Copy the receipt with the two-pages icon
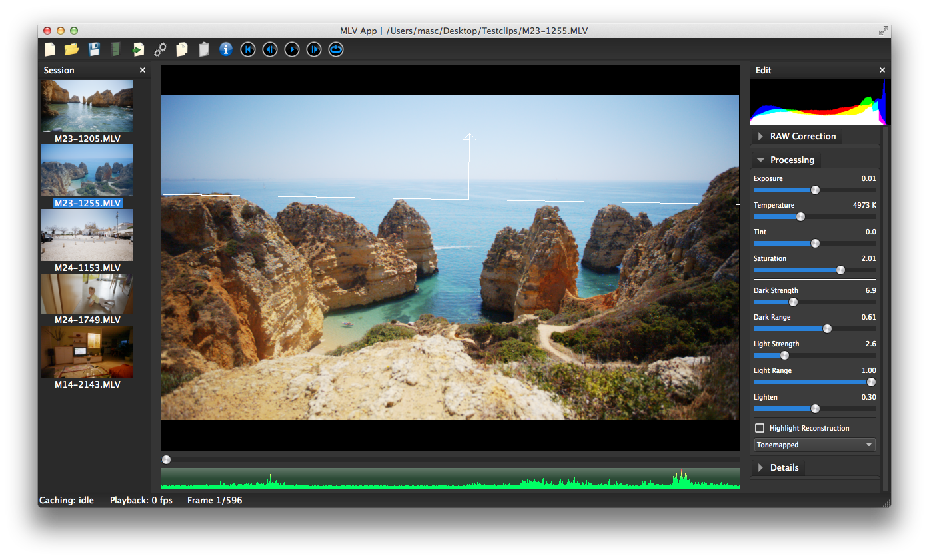This screenshot has height=560, width=929. [x=182, y=49]
